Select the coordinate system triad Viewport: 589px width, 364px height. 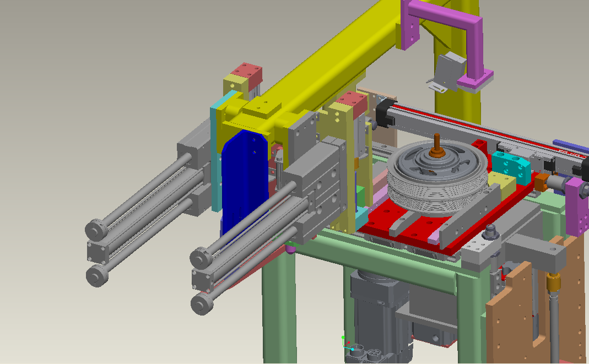(347, 343)
